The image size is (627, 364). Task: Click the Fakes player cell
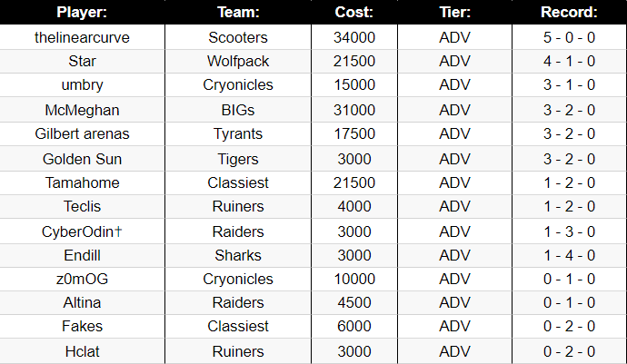pyautogui.click(x=82, y=326)
